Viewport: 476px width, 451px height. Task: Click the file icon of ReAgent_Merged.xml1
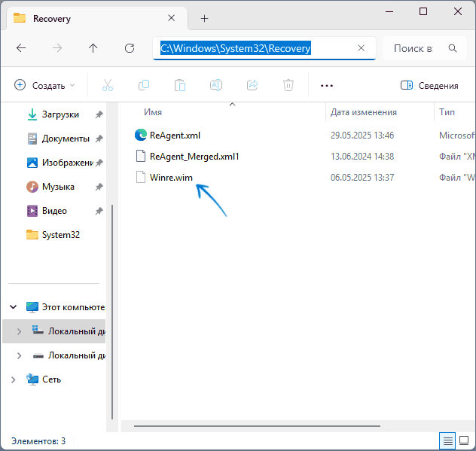141,156
